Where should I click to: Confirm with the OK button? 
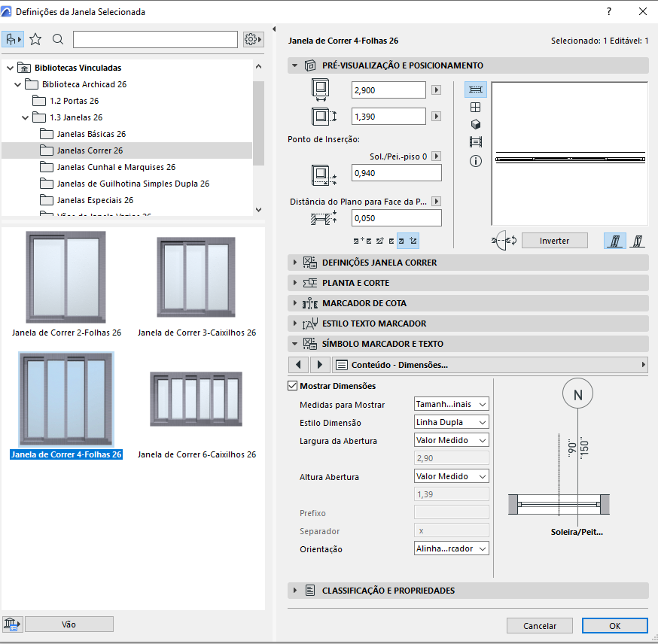615,625
